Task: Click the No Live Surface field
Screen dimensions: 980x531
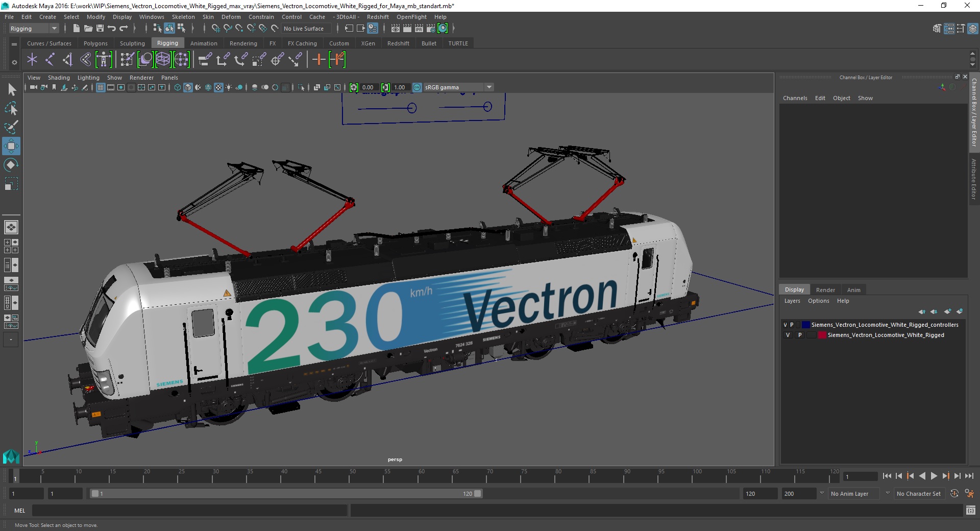Action: click(306, 29)
